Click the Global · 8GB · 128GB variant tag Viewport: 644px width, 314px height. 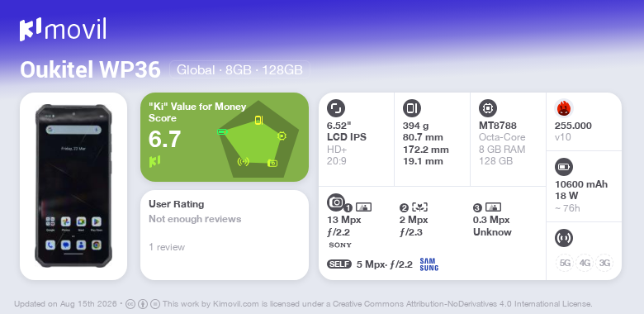[240, 70]
